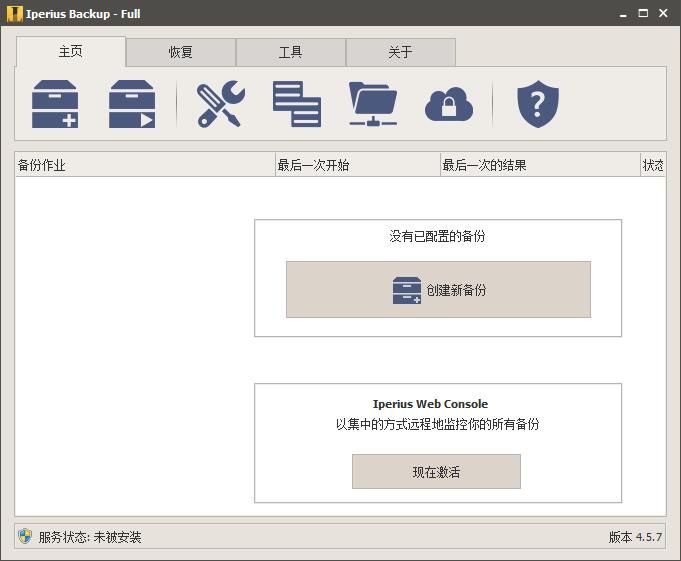Minimize the Iperius Backup window
This screenshot has height=561, width=681.
(623, 14)
